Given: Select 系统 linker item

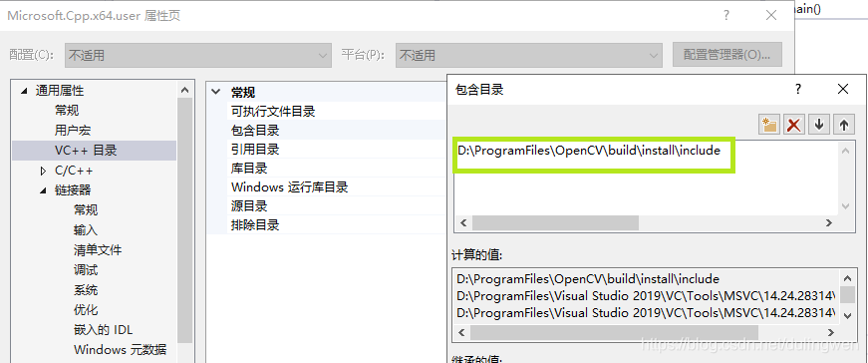Looking at the screenshot, I should pyautogui.click(x=86, y=290).
